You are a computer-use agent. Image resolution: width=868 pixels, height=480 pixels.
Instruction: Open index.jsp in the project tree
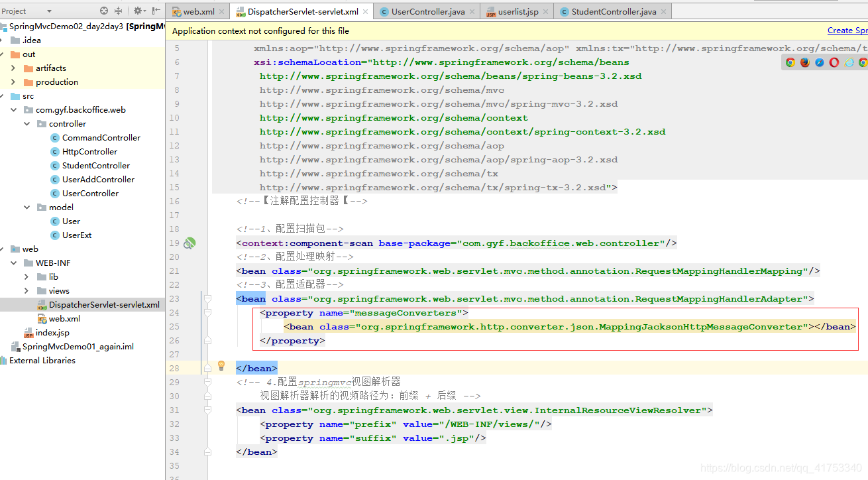point(52,333)
